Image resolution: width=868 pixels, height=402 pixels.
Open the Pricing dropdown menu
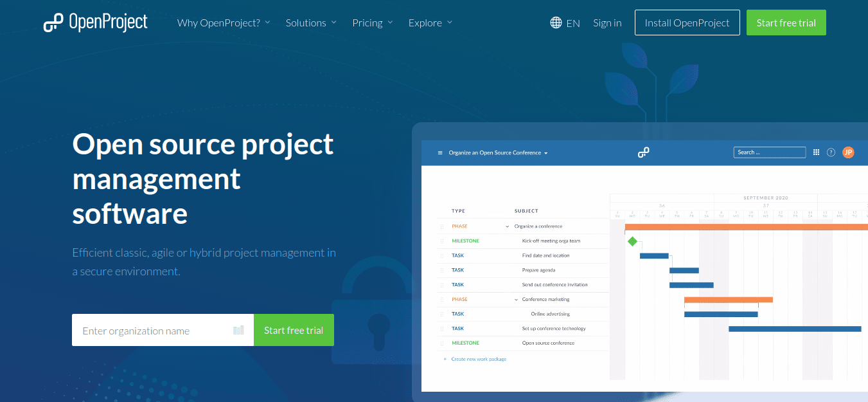click(373, 23)
